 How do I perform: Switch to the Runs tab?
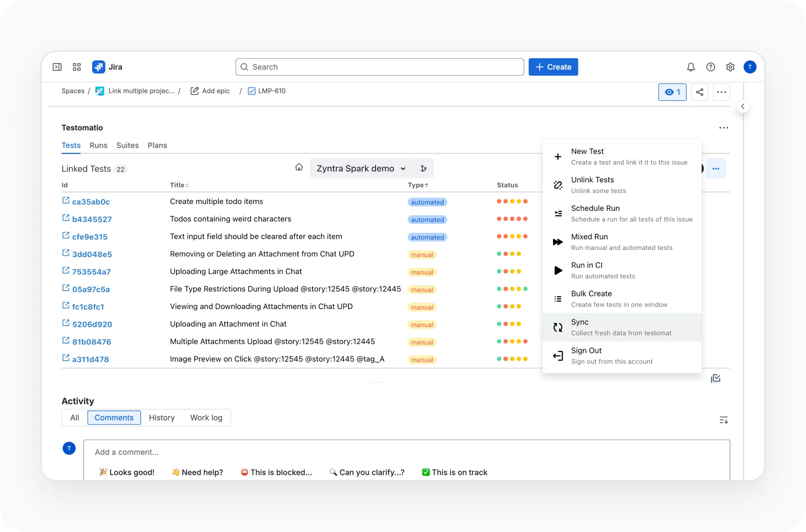click(x=98, y=145)
